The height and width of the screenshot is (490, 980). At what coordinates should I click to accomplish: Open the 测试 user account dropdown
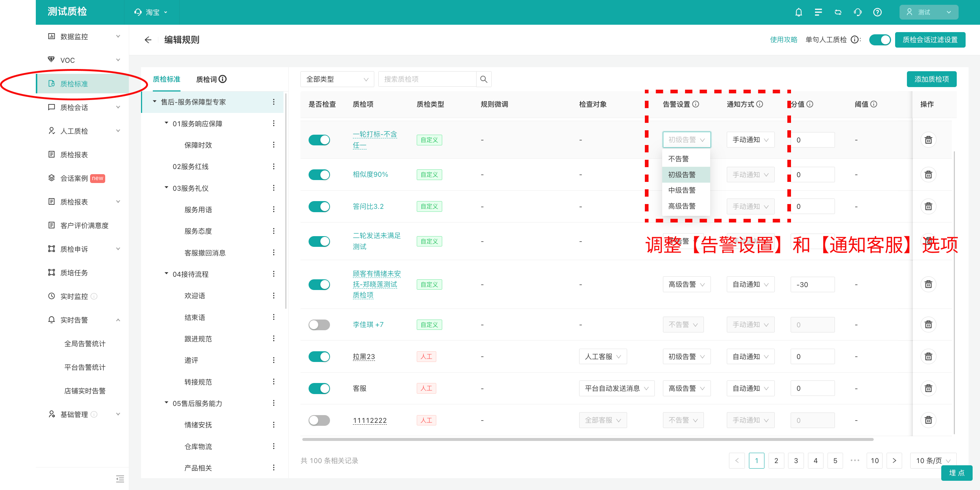pos(928,12)
